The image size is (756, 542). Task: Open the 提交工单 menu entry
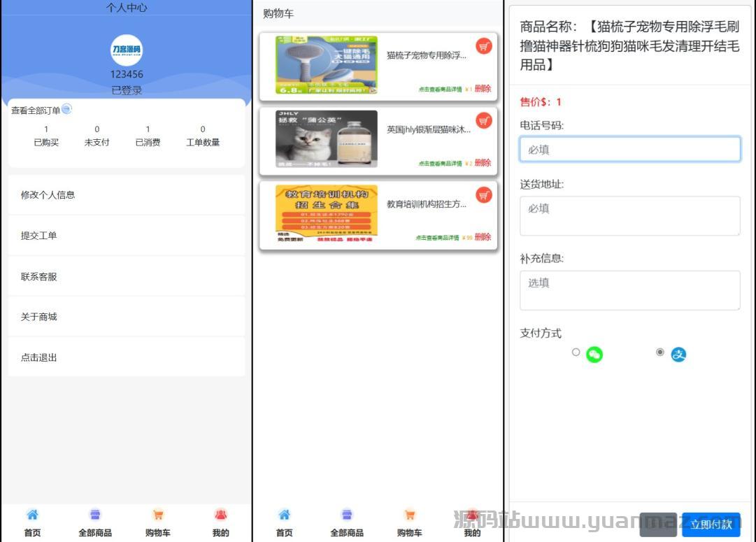pos(127,236)
